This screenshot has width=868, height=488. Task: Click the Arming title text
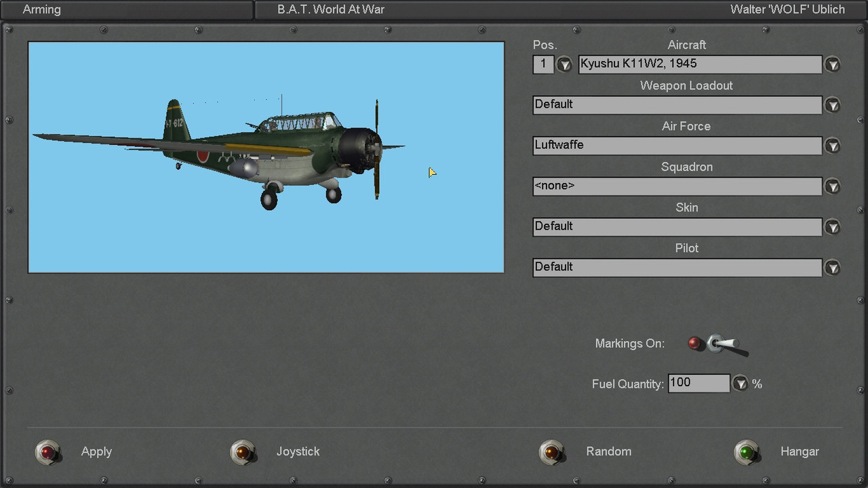pyautogui.click(x=41, y=9)
